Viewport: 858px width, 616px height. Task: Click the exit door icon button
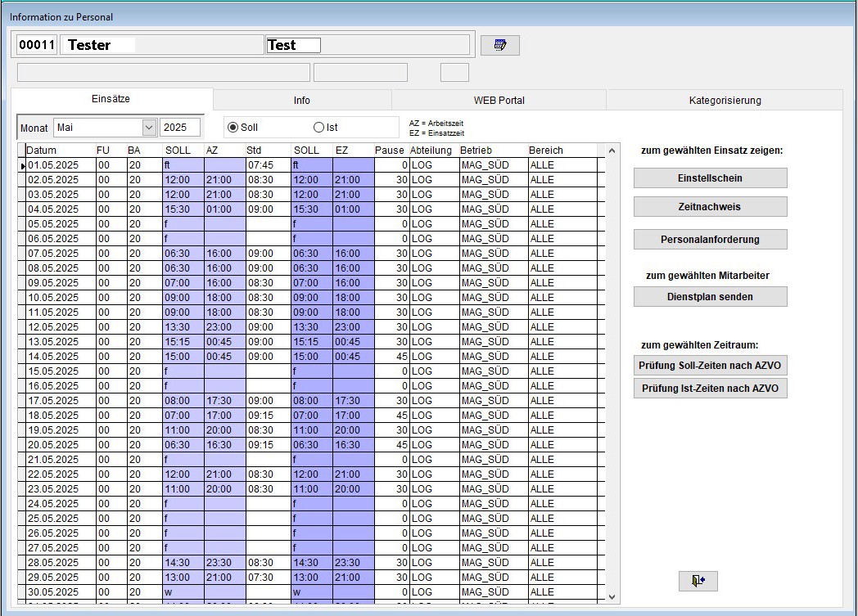click(x=698, y=581)
